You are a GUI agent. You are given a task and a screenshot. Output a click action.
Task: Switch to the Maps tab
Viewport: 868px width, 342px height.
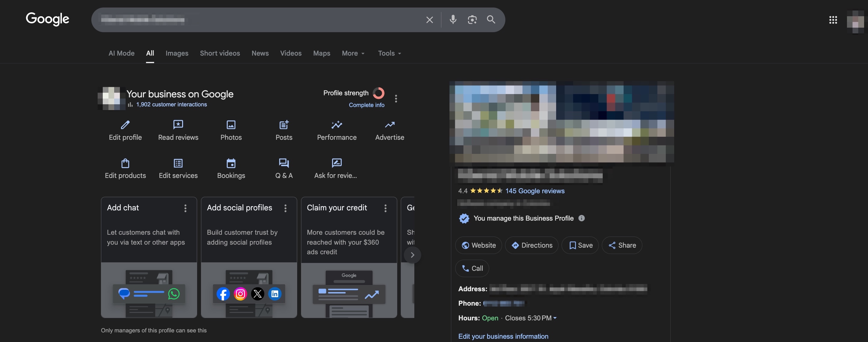click(x=321, y=53)
